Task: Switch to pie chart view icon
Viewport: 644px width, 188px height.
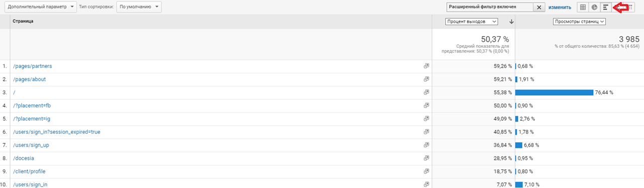Action: point(594,7)
